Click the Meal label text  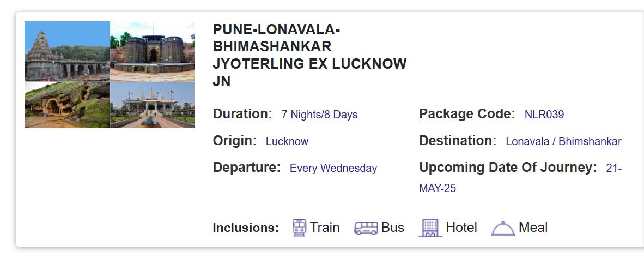tap(533, 228)
